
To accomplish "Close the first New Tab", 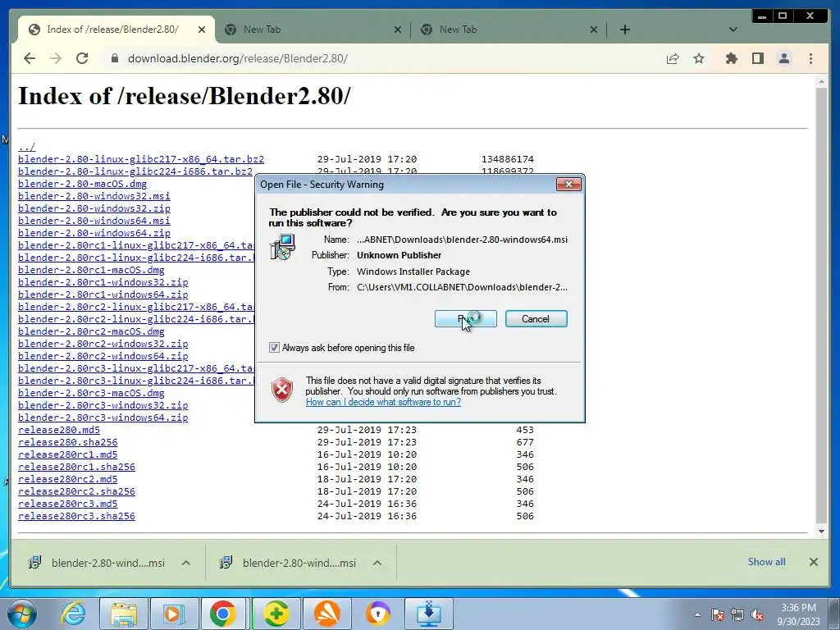I will [398, 30].
